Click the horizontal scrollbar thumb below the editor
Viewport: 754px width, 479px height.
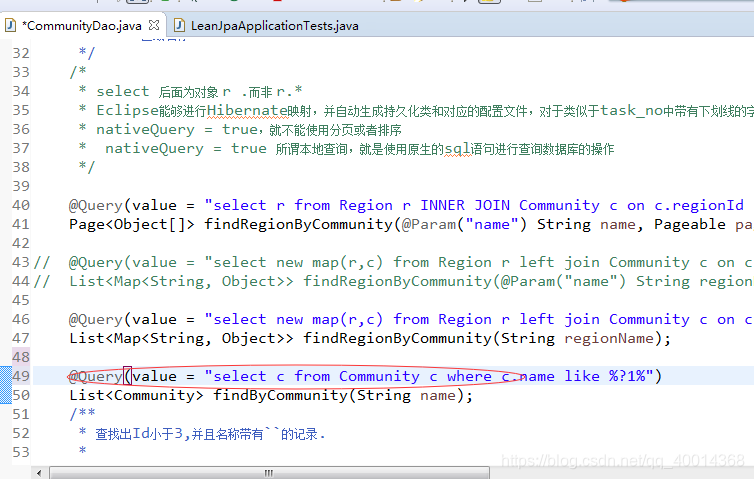(x=269, y=473)
